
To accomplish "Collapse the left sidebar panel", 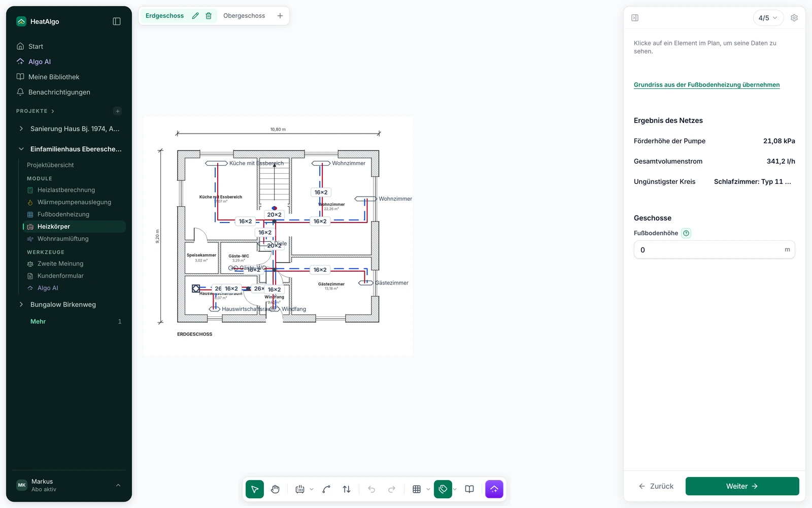I will 117,21.
